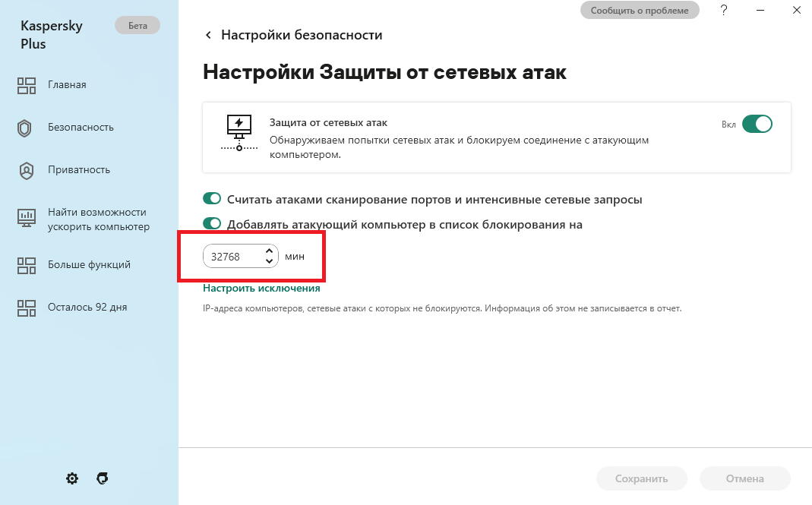
Task: Turn off the Защита от сетевых атак switch
Action: [757, 125]
